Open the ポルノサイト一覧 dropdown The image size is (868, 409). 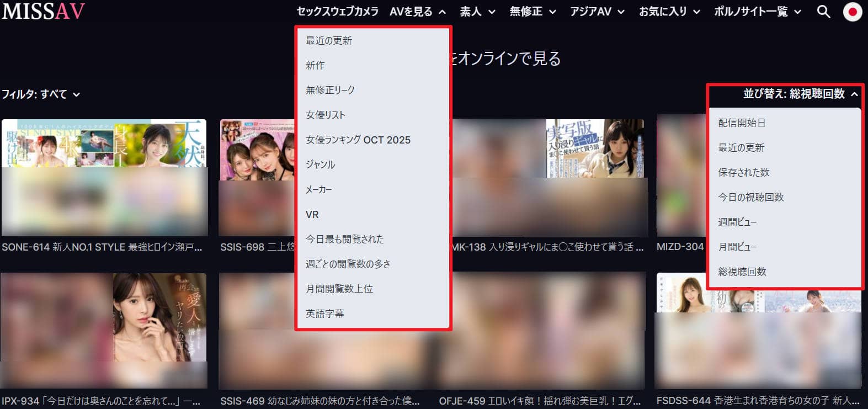coord(757,12)
